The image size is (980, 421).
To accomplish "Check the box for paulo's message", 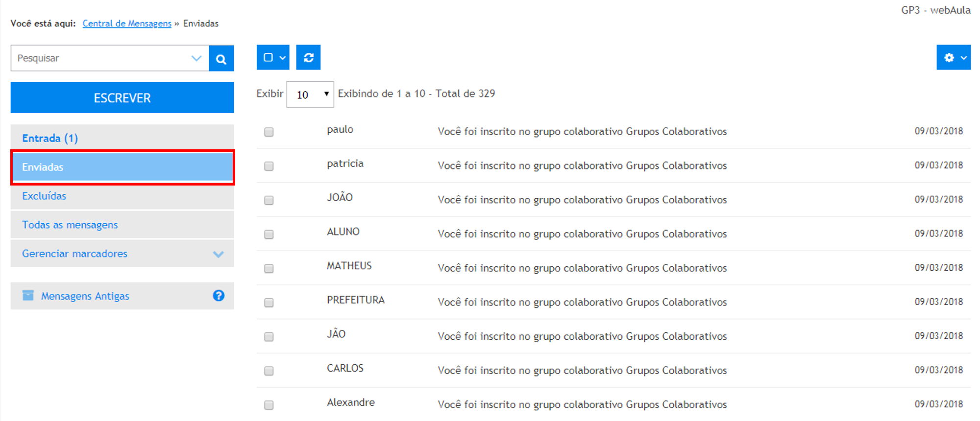I will [x=269, y=132].
